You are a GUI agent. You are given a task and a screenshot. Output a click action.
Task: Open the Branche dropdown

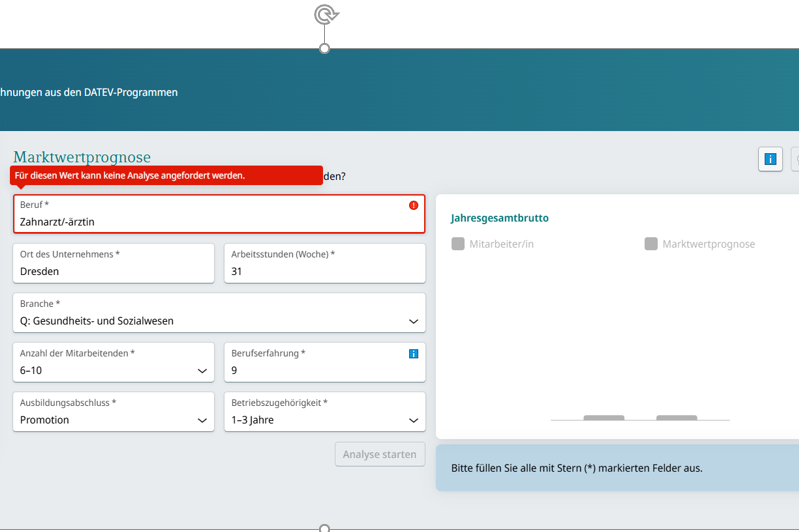tap(218, 313)
